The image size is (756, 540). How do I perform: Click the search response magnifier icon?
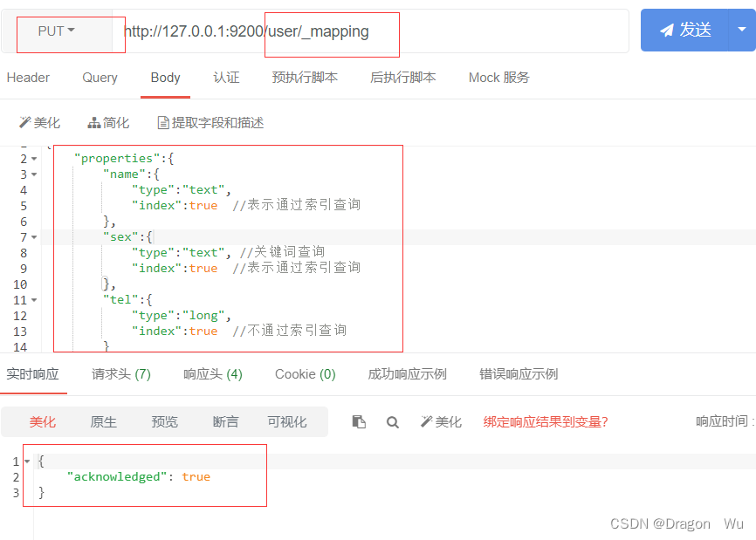393,422
